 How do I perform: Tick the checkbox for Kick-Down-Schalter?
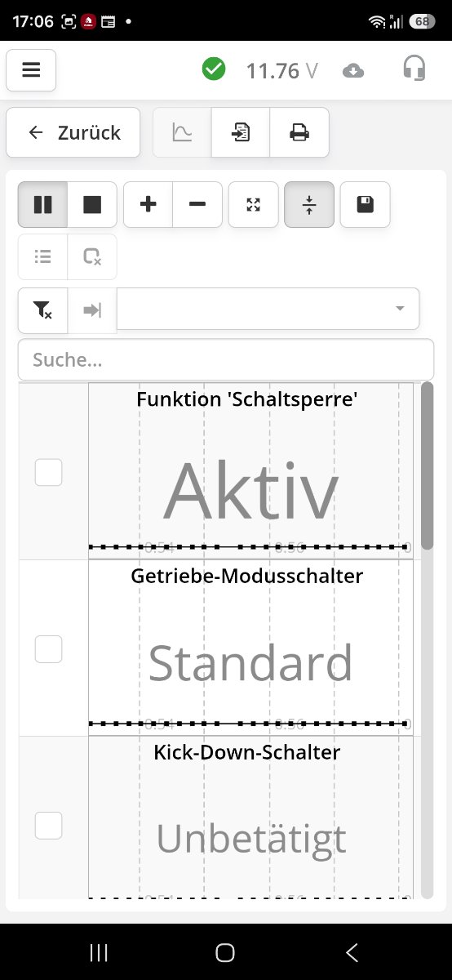48,826
